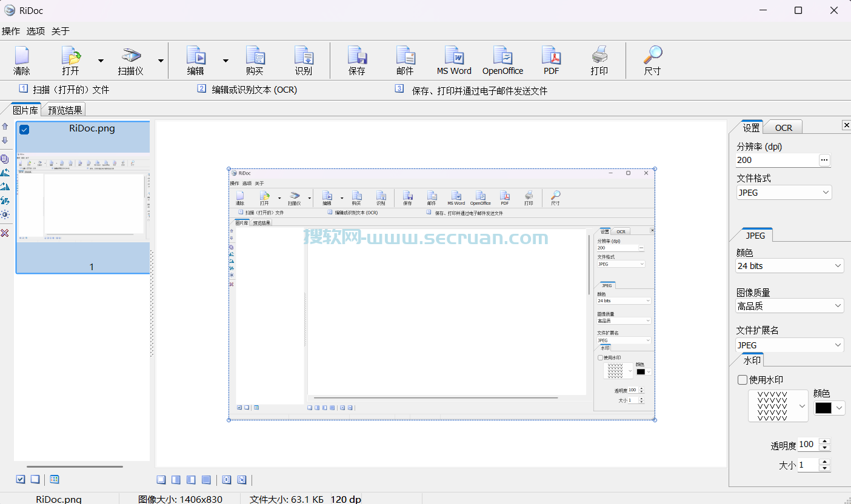This screenshot has width=851, height=504.
Task: Click step 1 扫描（打开的）文件 label
Action: 71,90
